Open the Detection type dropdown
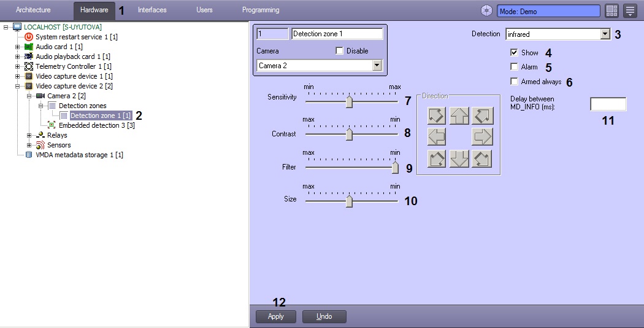The width and height of the screenshot is (644, 328). [x=605, y=34]
